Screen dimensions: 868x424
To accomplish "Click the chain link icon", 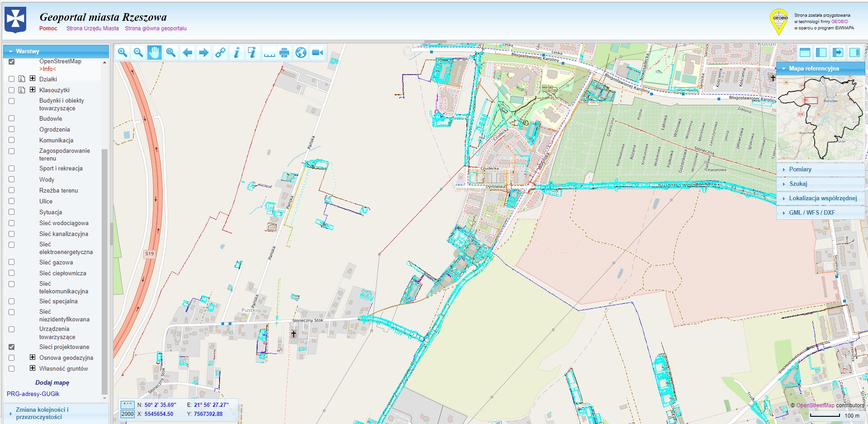I will [x=220, y=52].
